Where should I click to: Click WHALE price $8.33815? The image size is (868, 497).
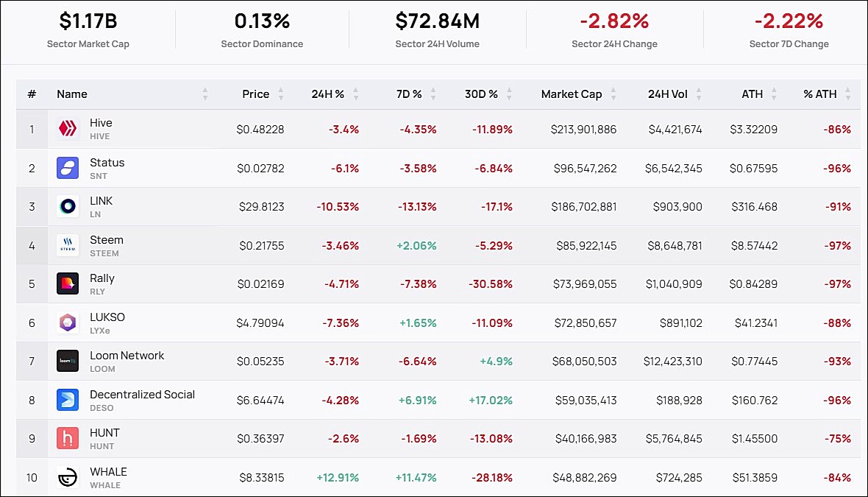[262, 477]
